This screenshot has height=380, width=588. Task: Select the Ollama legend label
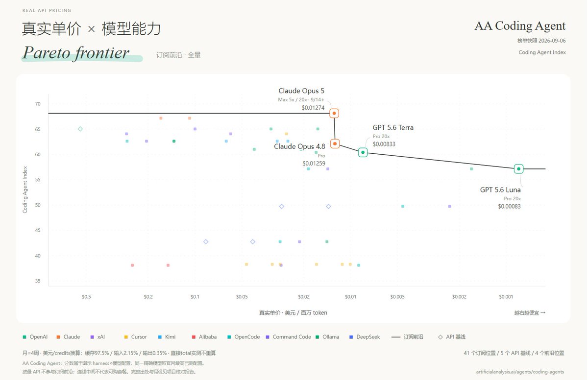[331, 337]
